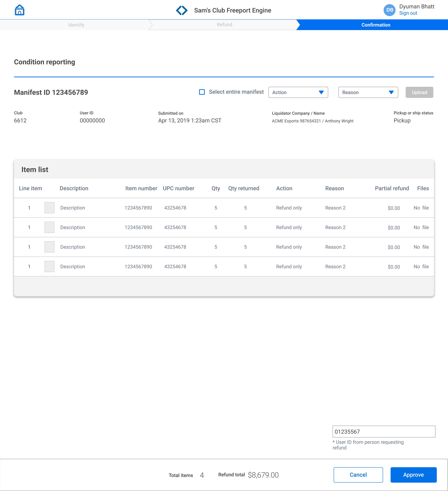
Task: Click the Partial refund column header
Action: pyautogui.click(x=392, y=188)
